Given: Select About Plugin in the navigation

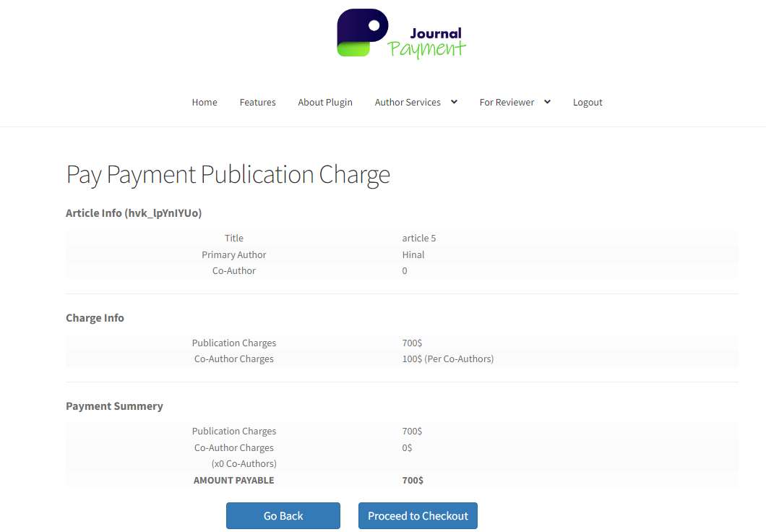Looking at the screenshot, I should (325, 102).
